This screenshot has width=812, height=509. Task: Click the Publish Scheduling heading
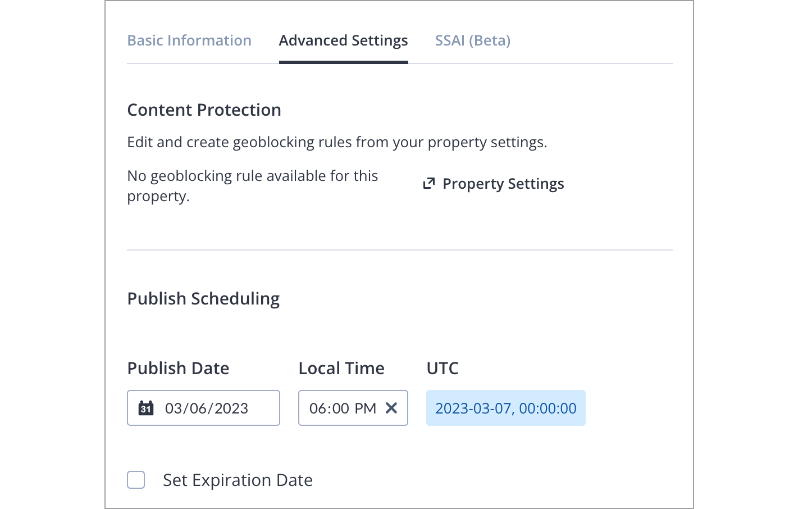[203, 299]
